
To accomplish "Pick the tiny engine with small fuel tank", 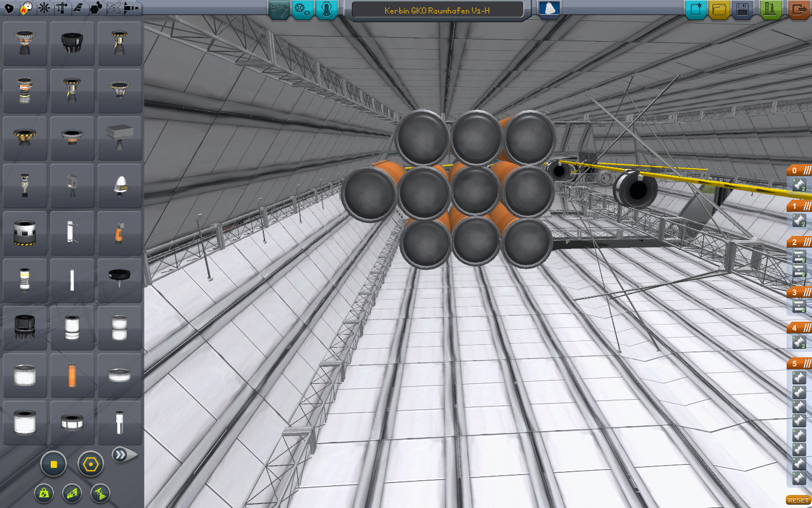I will (25, 186).
